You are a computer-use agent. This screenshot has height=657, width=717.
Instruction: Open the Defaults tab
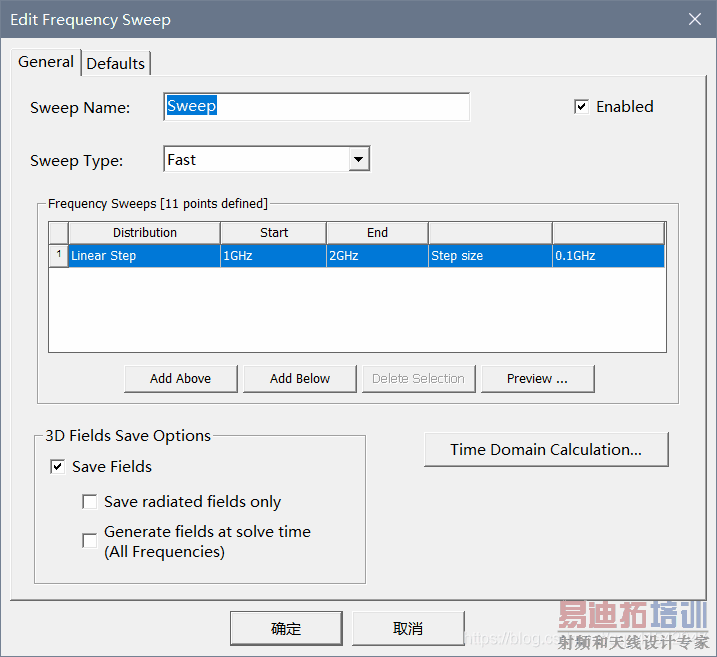(x=116, y=64)
